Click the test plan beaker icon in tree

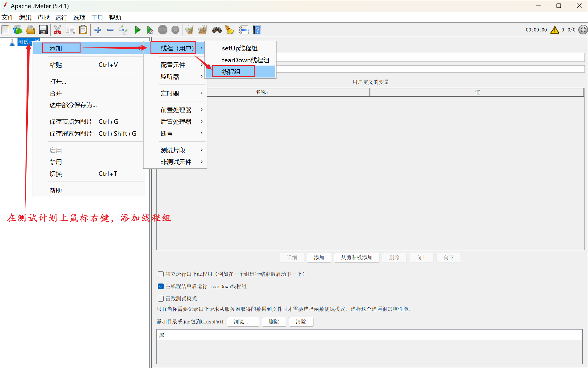12,42
